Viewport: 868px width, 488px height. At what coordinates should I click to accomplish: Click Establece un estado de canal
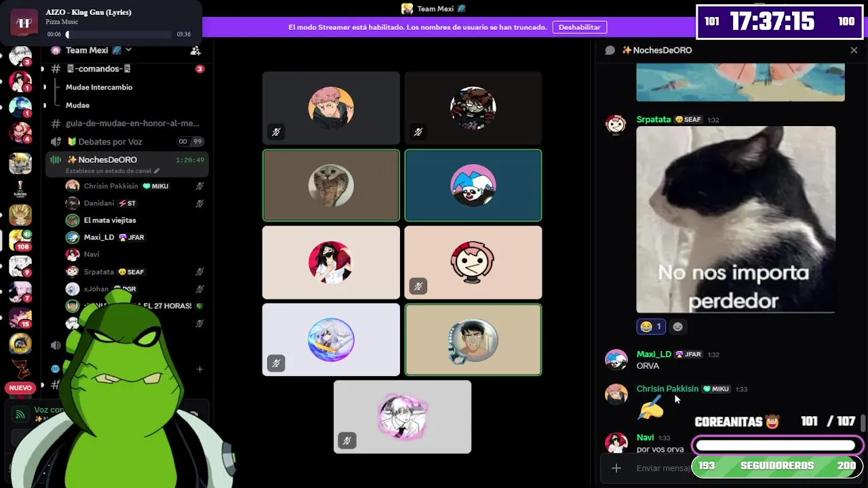[113, 171]
